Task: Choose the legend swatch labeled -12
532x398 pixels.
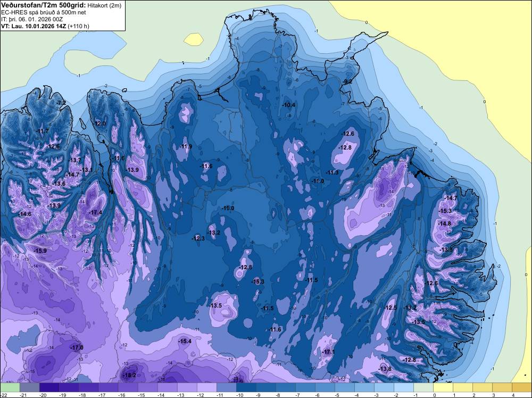Action: click(x=206, y=387)
